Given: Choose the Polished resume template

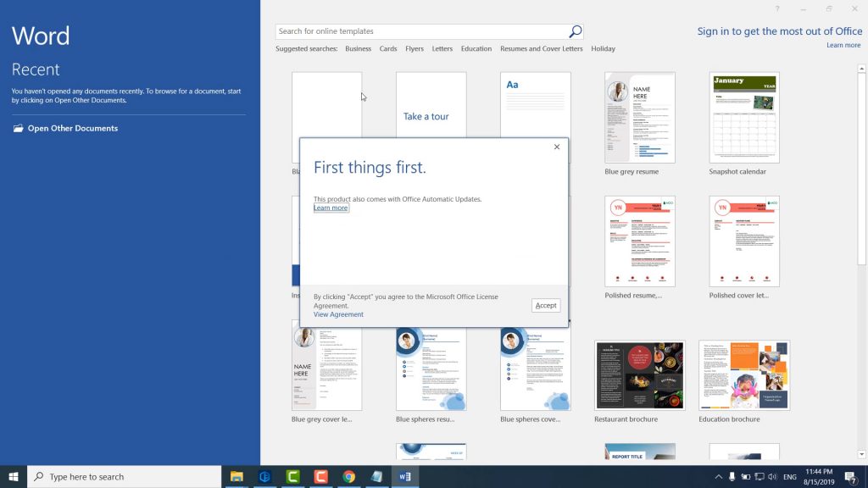Looking at the screenshot, I should coord(640,241).
